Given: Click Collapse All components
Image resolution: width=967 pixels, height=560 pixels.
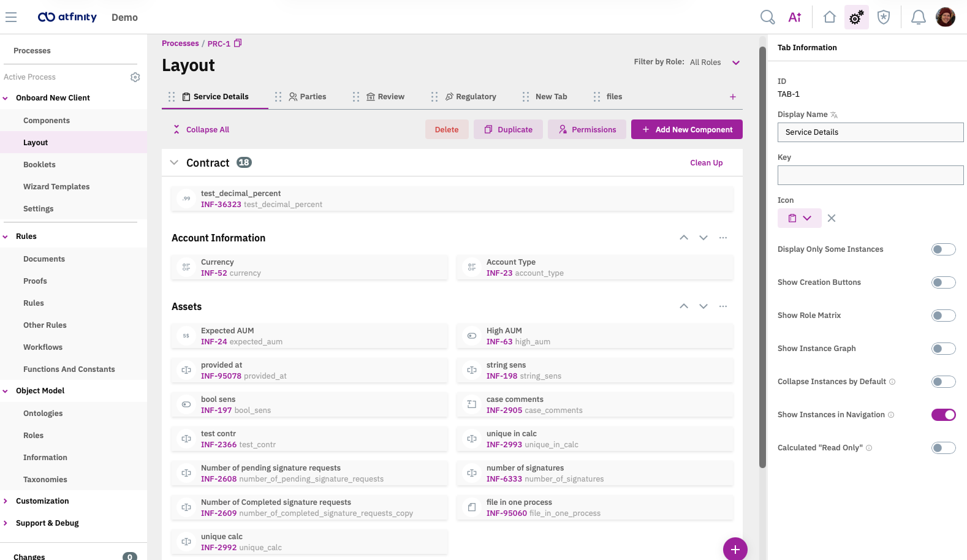Looking at the screenshot, I should [201, 130].
